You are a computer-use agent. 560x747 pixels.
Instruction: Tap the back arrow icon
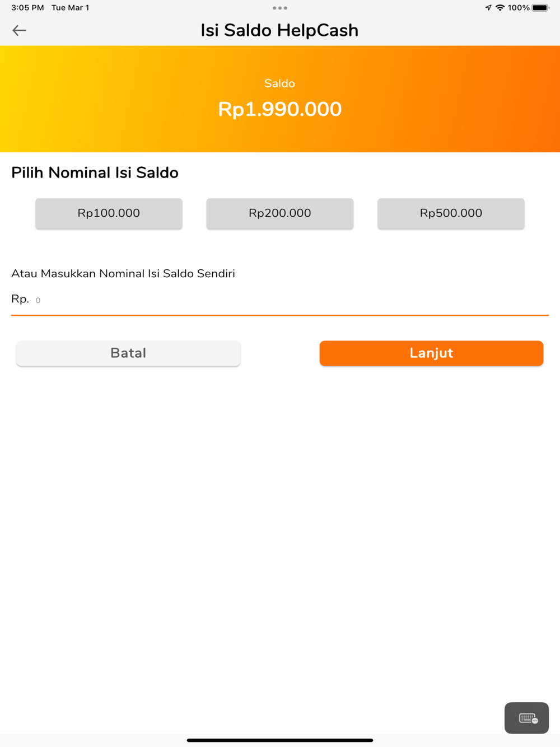point(19,30)
